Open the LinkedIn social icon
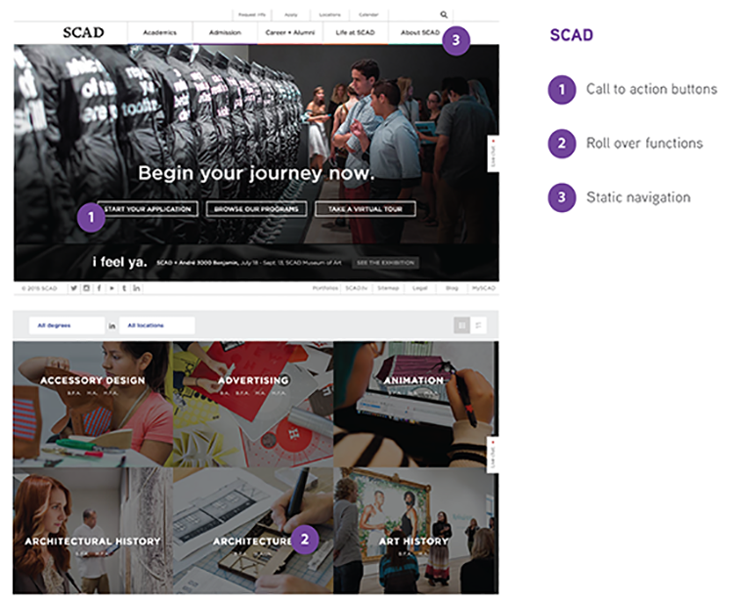The height and width of the screenshot is (611, 750). pyautogui.click(x=136, y=288)
